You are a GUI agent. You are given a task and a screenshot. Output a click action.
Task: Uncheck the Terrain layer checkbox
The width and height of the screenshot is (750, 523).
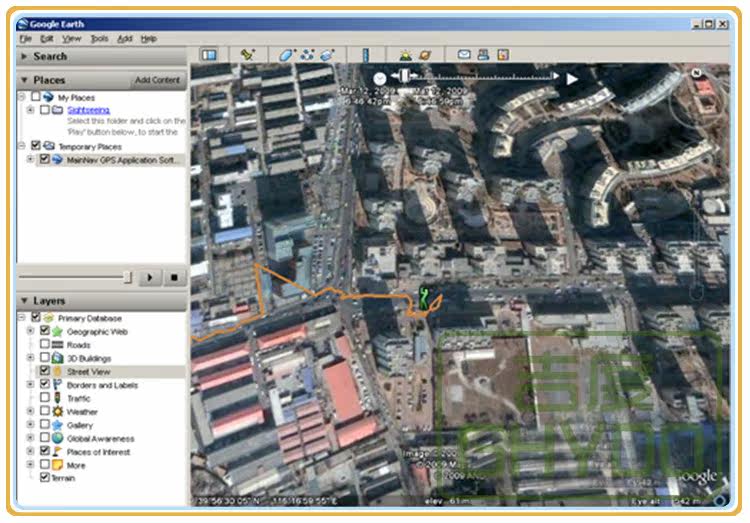point(44,477)
